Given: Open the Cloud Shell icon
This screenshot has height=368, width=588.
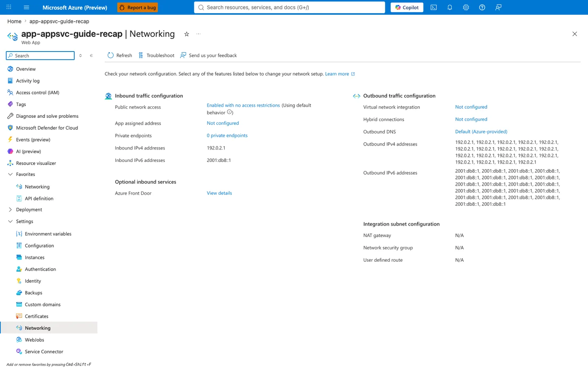Looking at the screenshot, I should (x=434, y=7).
